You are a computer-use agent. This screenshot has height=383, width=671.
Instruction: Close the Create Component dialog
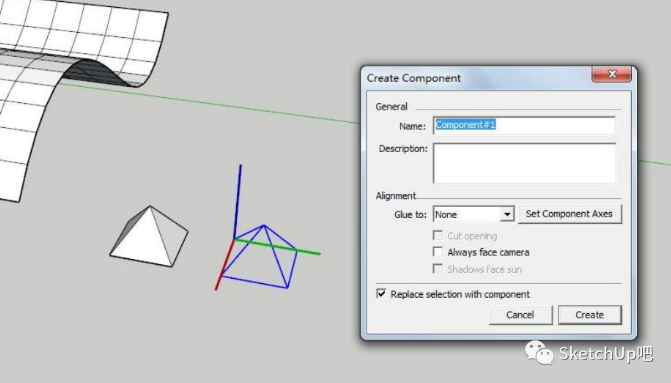(612, 74)
